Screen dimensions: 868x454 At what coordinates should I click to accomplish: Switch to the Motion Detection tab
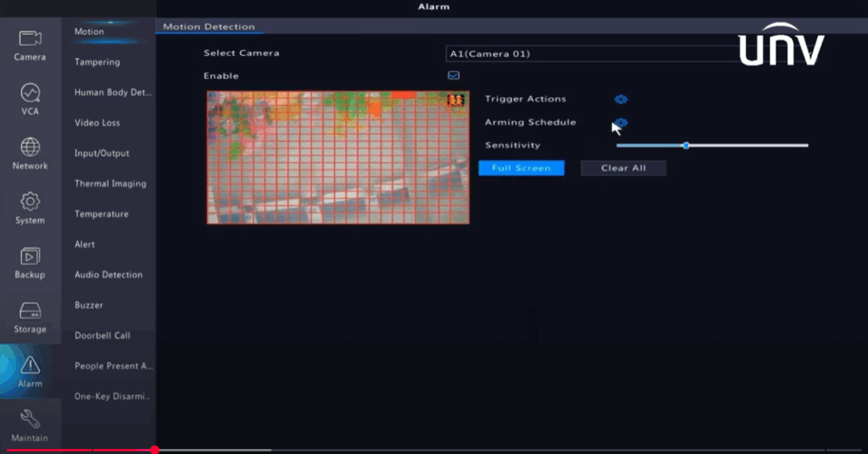[209, 26]
